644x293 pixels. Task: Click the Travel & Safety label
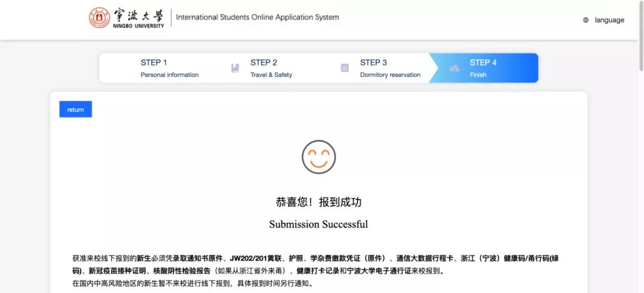tap(271, 75)
